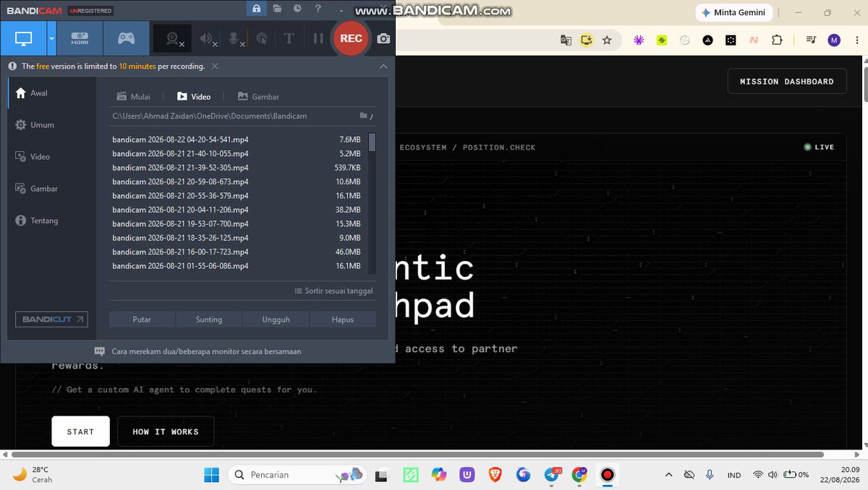Switch to the Gambar tab in file list

[x=258, y=97]
